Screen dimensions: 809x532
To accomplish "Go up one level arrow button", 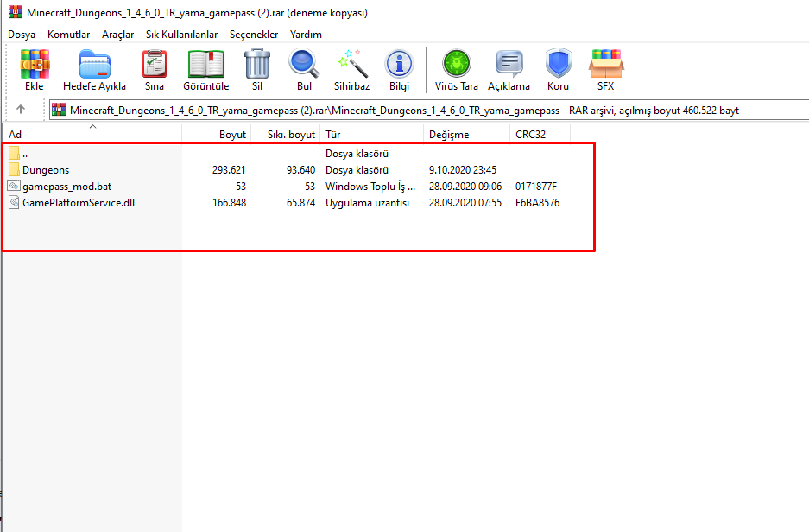I will [21, 109].
